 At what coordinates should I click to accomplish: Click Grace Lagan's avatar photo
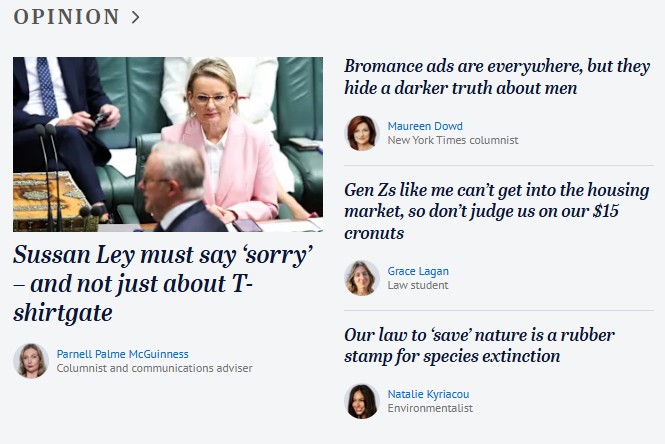tap(362, 278)
